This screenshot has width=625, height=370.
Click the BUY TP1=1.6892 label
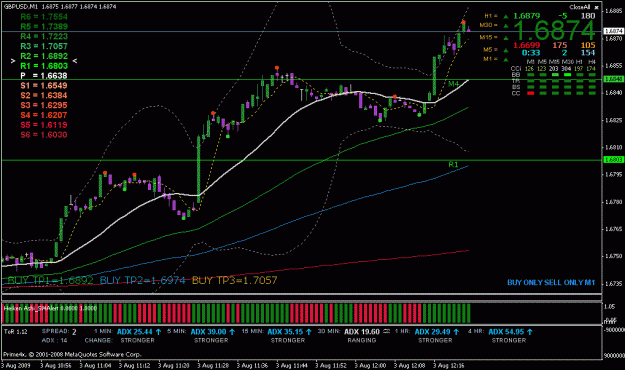click(x=50, y=280)
